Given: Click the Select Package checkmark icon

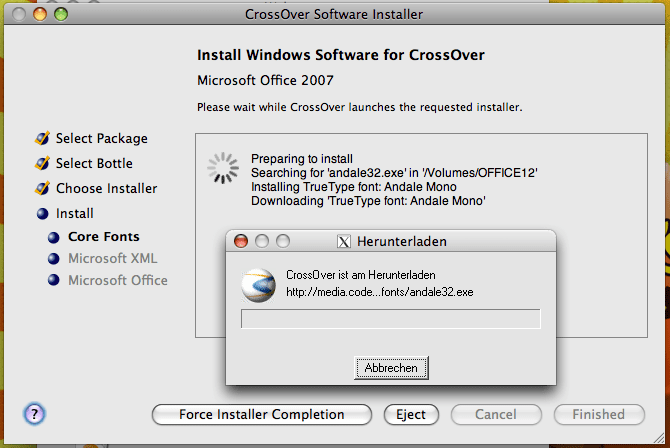Looking at the screenshot, I should pyautogui.click(x=42, y=139).
